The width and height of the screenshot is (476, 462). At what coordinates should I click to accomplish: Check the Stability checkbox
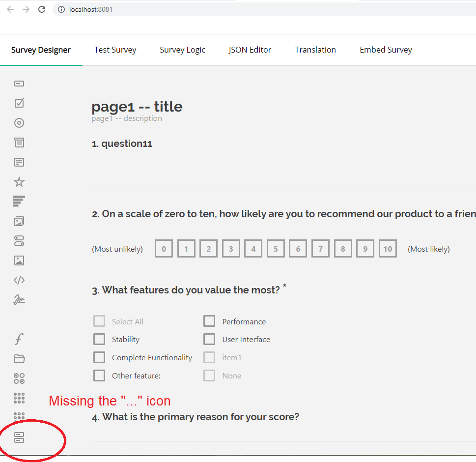pos(99,339)
